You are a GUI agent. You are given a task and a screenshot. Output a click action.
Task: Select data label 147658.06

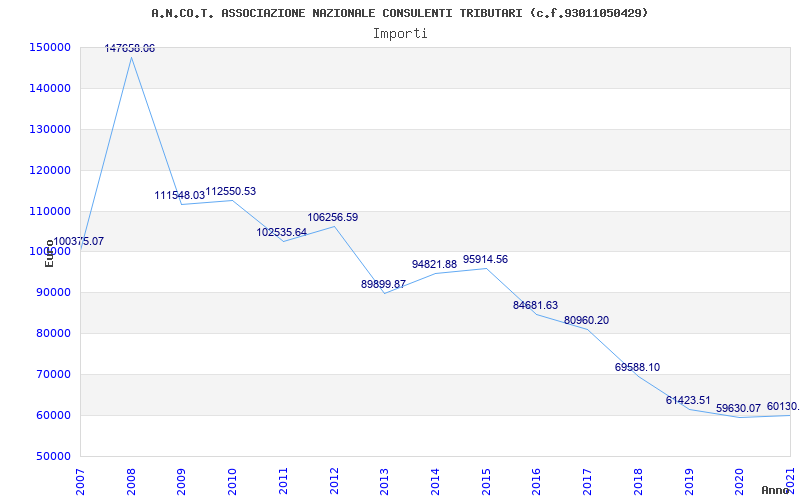130,48
